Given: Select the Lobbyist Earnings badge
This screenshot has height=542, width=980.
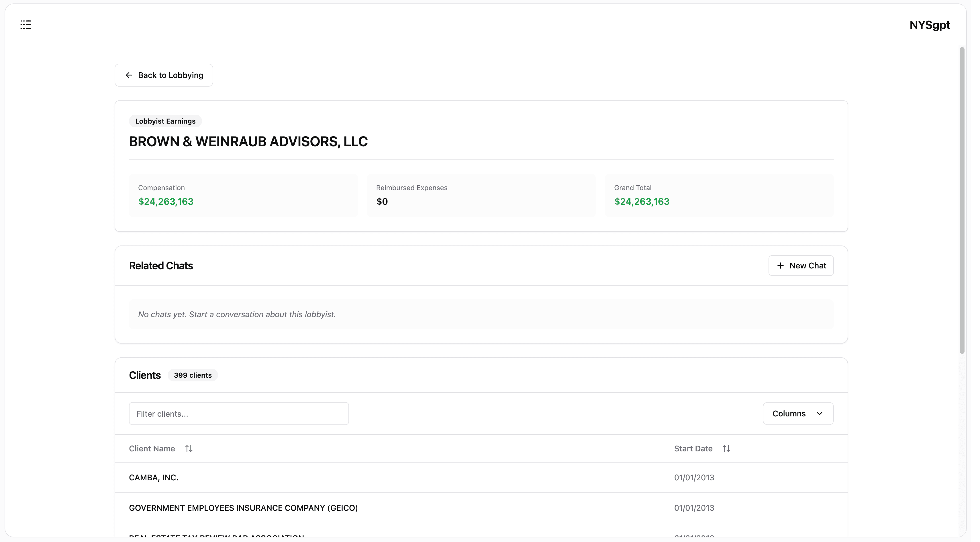Looking at the screenshot, I should pyautogui.click(x=165, y=121).
